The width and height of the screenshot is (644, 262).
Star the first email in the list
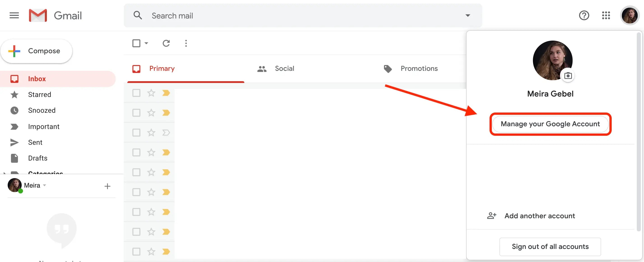[151, 93]
